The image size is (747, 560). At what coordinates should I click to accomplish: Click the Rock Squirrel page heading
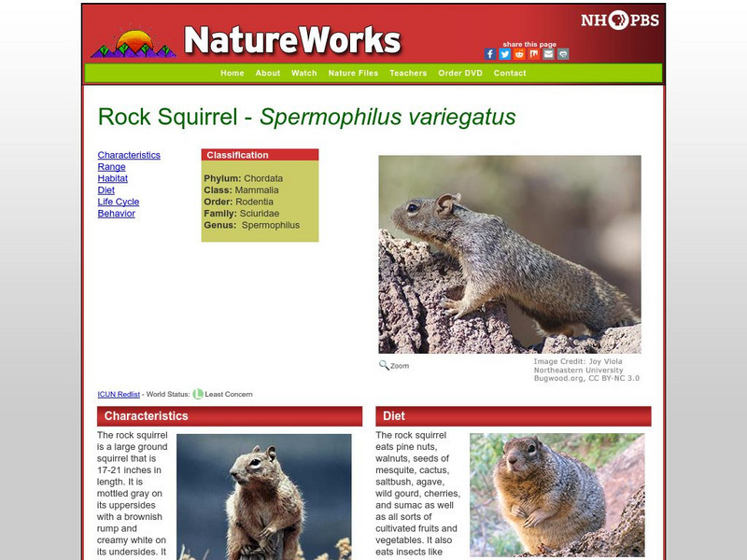[306, 117]
